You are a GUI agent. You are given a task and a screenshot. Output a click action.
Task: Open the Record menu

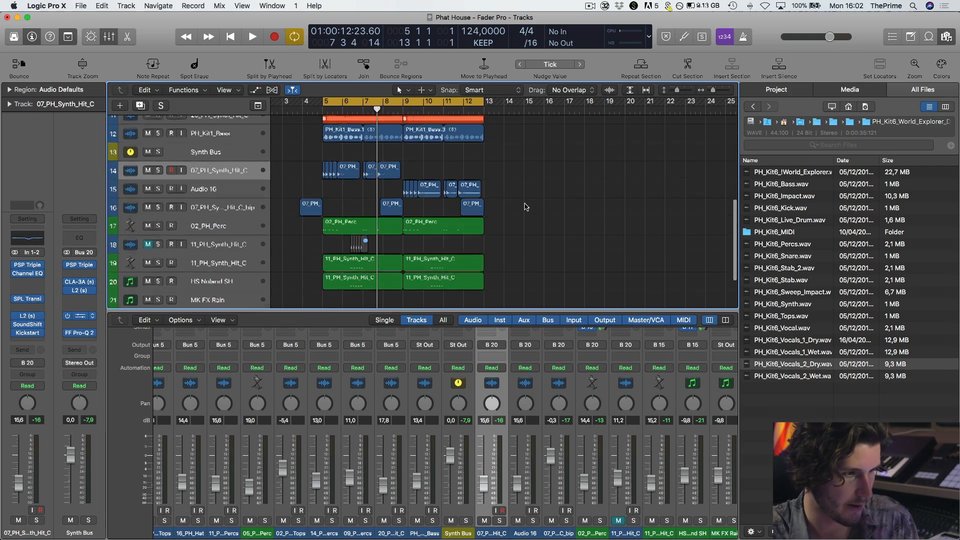193,6
